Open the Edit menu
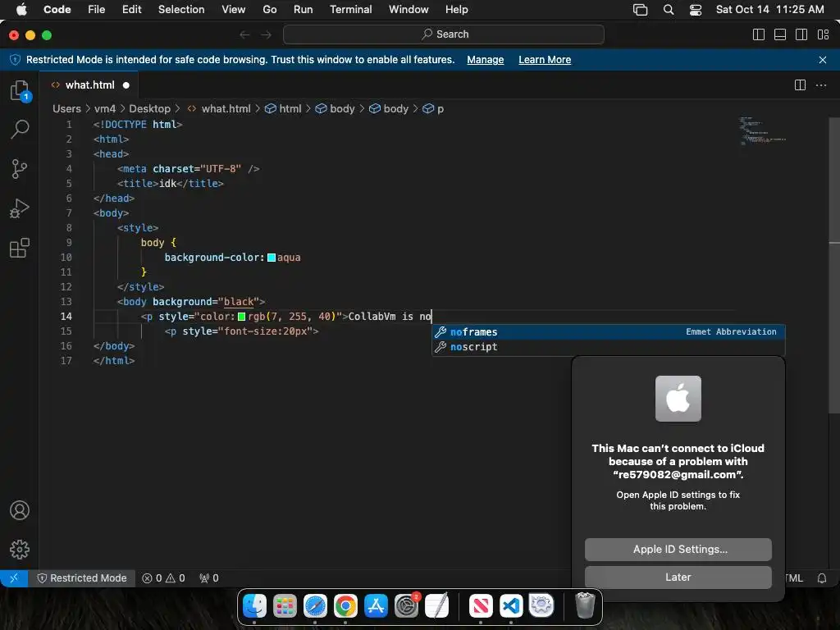Viewport: 840px width, 630px height. pos(131,10)
